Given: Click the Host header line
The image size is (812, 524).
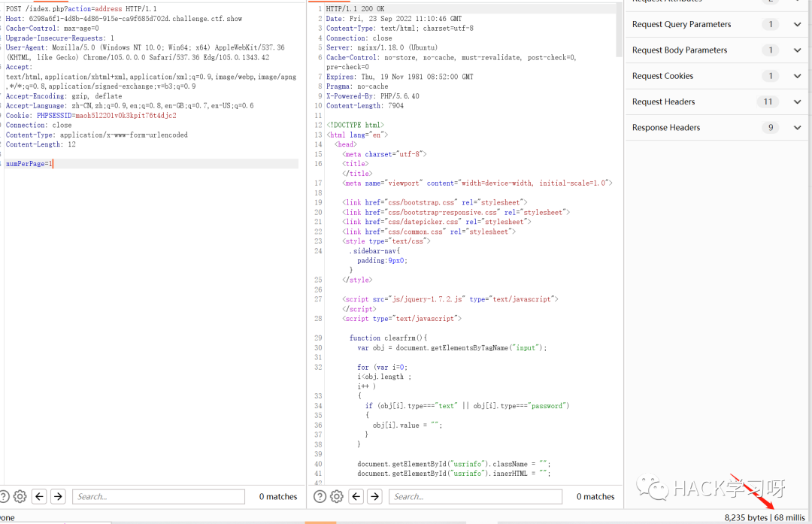Looking at the screenshot, I should tap(124, 19).
